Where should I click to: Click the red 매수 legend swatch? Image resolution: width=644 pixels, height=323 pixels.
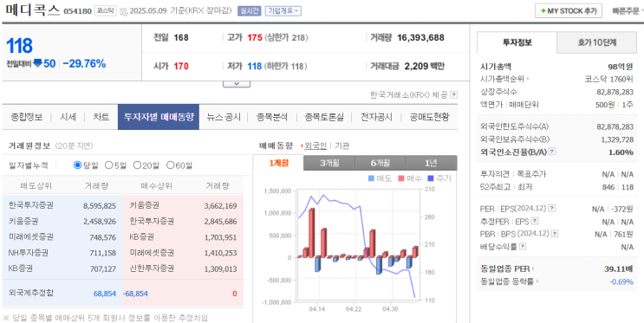400,178
